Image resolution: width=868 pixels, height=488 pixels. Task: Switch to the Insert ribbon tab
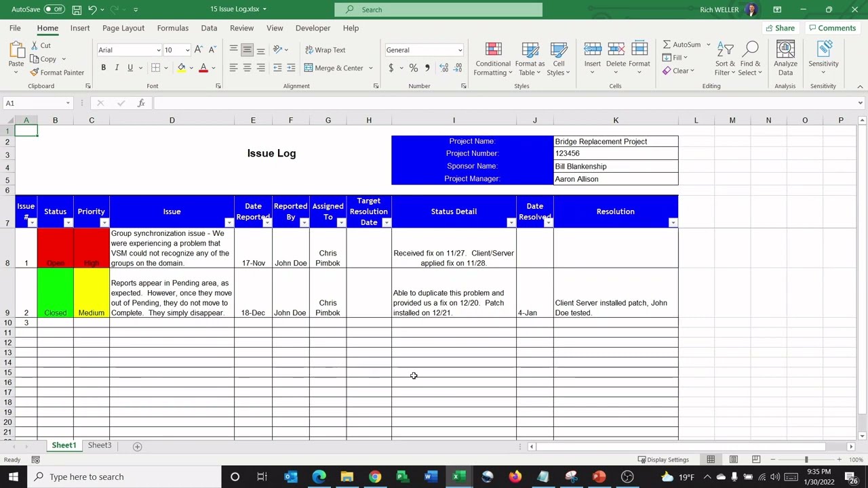tap(80, 28)
